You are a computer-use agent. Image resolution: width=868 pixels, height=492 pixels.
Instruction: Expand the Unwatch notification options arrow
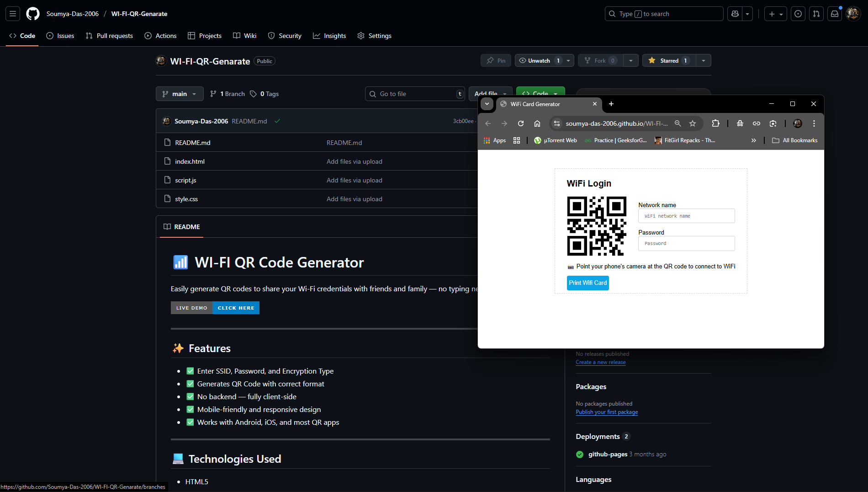point(568,60)
